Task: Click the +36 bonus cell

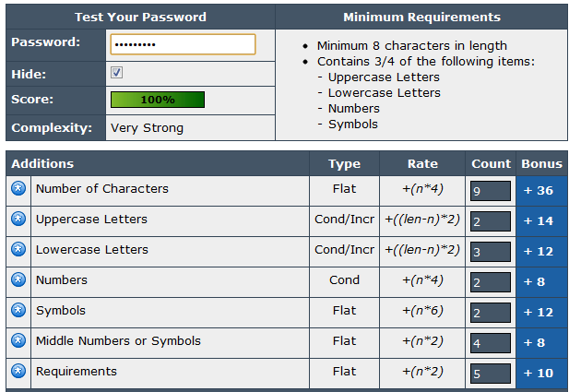Action: pyautogui.click(x=542, y=191)
